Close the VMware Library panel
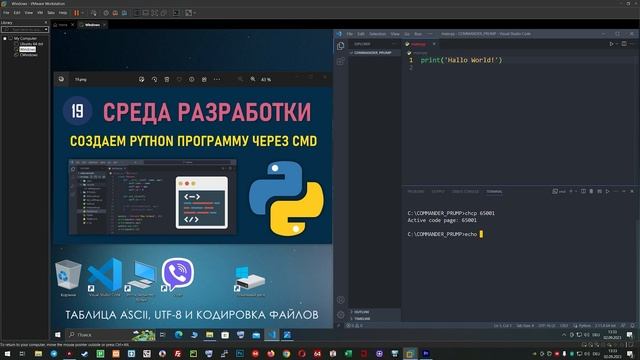The image size is (640, 360). coord(46,23)
